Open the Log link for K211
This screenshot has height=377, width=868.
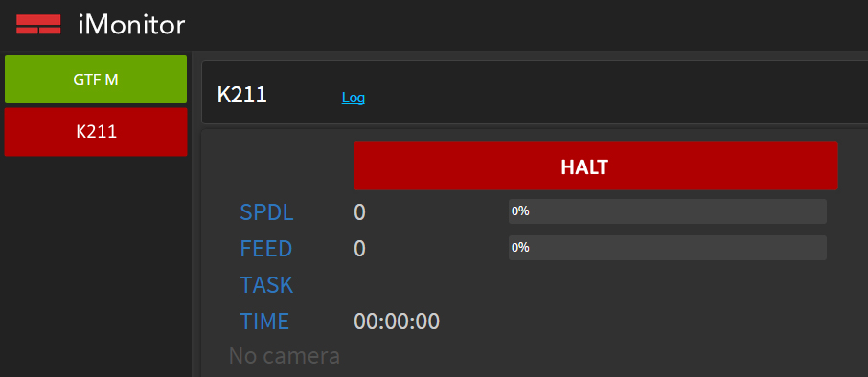pos(354,98)
